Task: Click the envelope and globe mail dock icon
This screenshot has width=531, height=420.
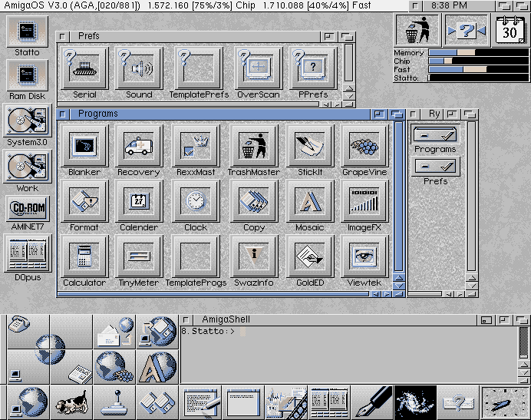Action: [x=114, y=332]
